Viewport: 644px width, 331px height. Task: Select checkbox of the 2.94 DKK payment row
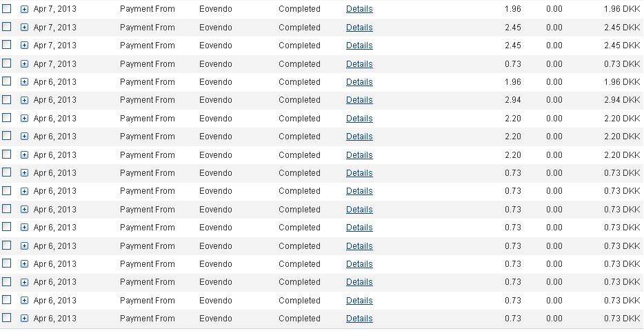7,99
